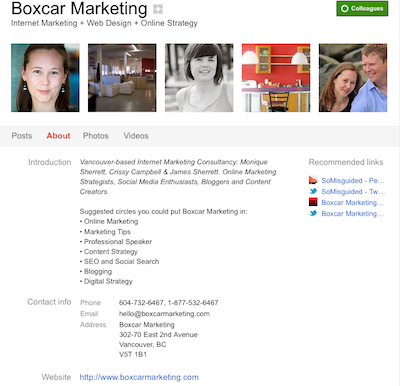Open second Boxcar Marketing... link with Twitter icon
This screenshot has height=386, width=400.
(x=352, y=214)
